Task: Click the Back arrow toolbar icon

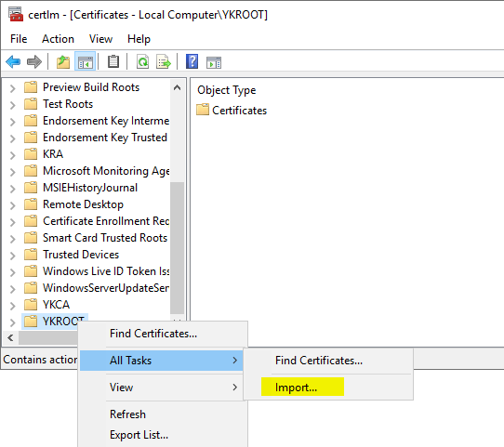Action: pyautogui.click(x=13, y=61)
